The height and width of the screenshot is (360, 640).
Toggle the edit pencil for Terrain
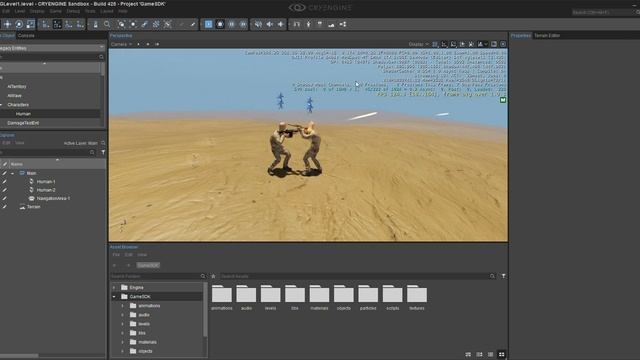tap(4, 207)
